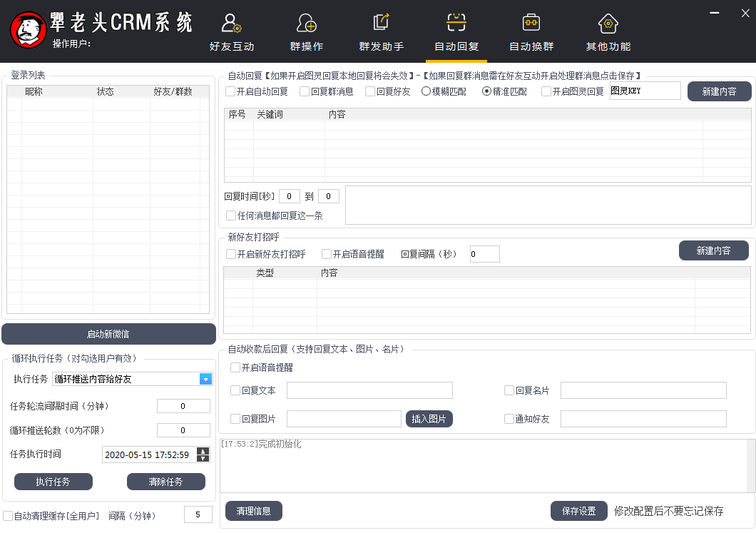Click the 插入图片 button

429,419
